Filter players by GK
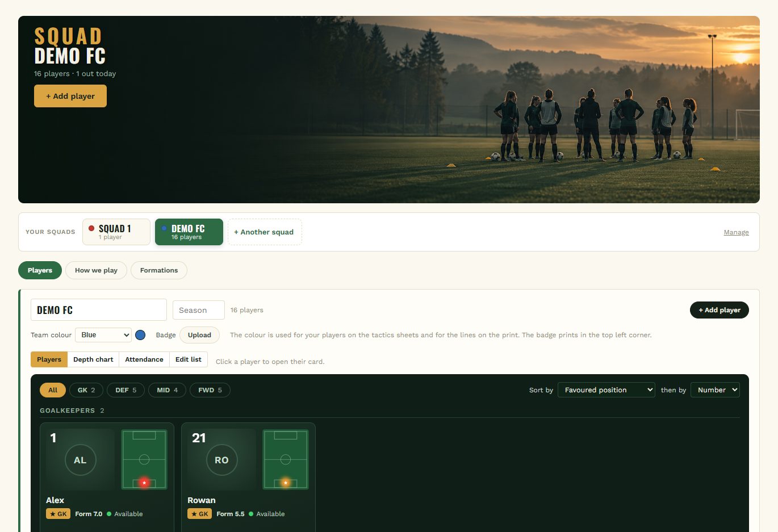Image resolution: width=778 pixels, height=532 pixels. pos(86,390)
